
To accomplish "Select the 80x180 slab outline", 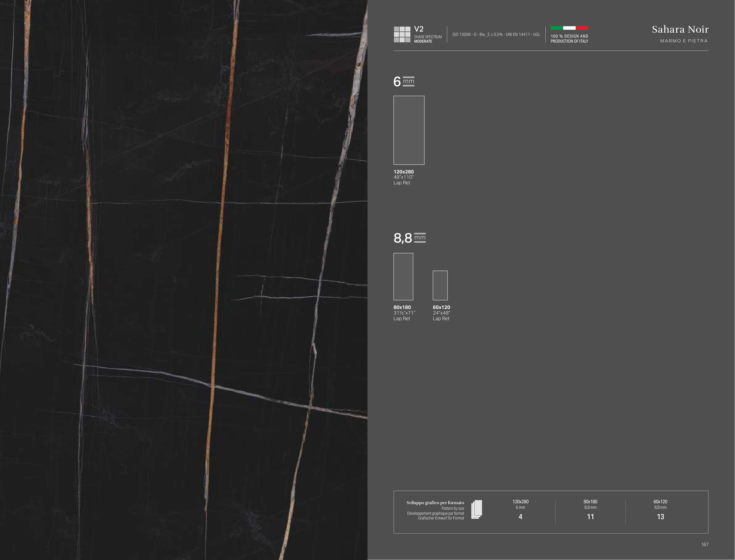I will [403, 276].
